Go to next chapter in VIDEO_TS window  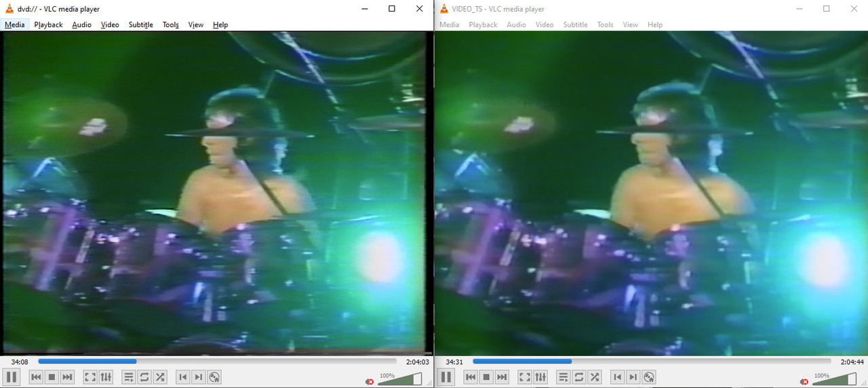pyautogui.click(x=633, y=377)
